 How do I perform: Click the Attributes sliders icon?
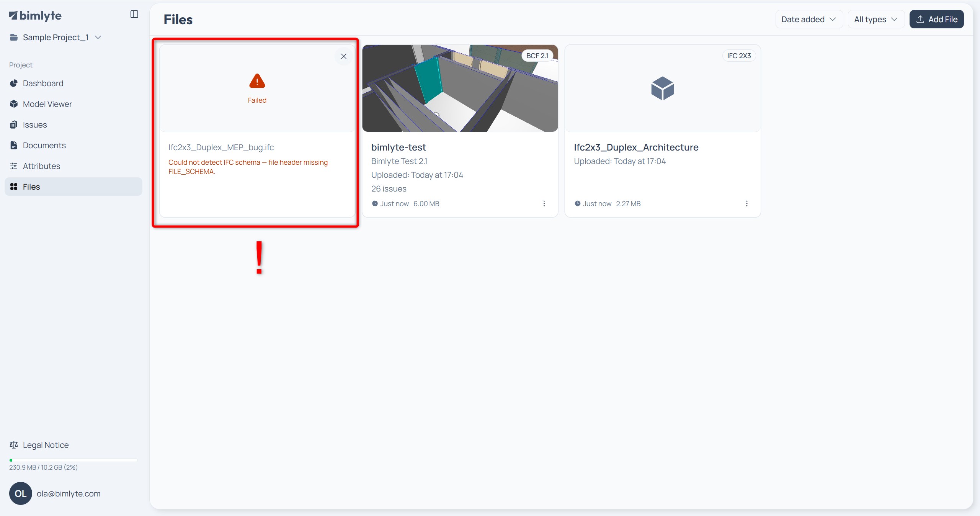tap(14, 166)
